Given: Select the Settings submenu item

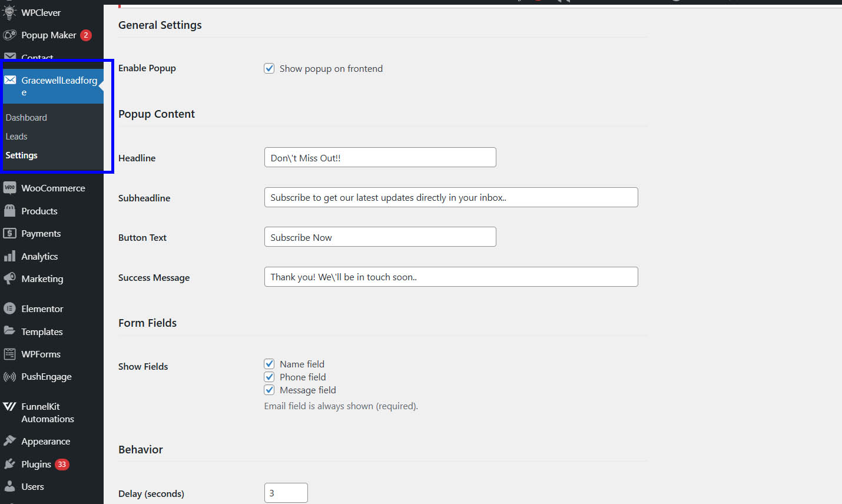Looking at the screenshot, I should coord(22,155).
